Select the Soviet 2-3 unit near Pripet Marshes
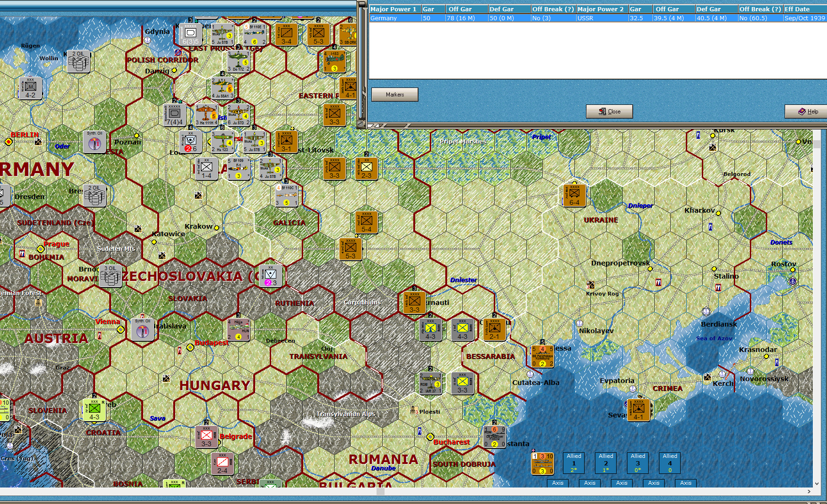The image size is (827, 504). click(366, 168)
